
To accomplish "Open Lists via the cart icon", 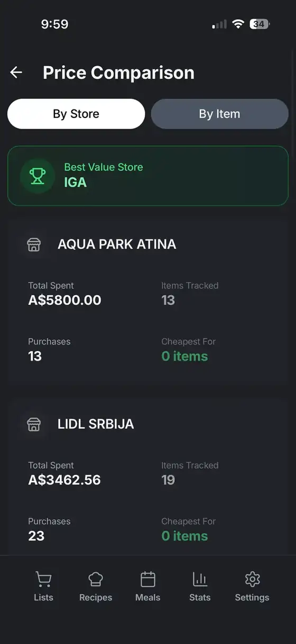I will point(43,579).
